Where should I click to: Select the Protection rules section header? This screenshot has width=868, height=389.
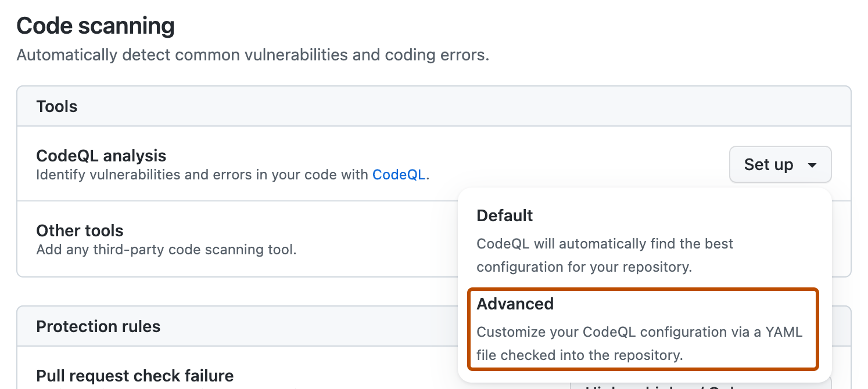(98, 326)
